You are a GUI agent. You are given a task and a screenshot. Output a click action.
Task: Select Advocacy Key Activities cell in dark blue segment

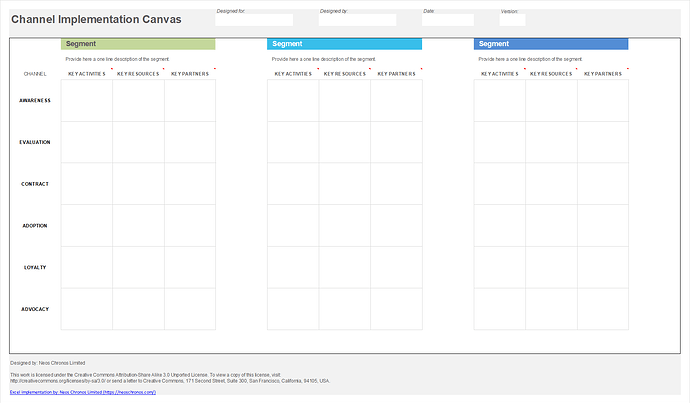[499, 309]
